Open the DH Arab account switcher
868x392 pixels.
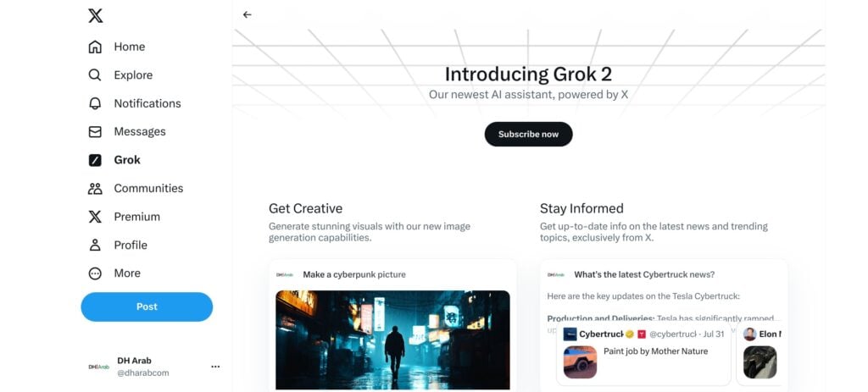click(154, 367)
